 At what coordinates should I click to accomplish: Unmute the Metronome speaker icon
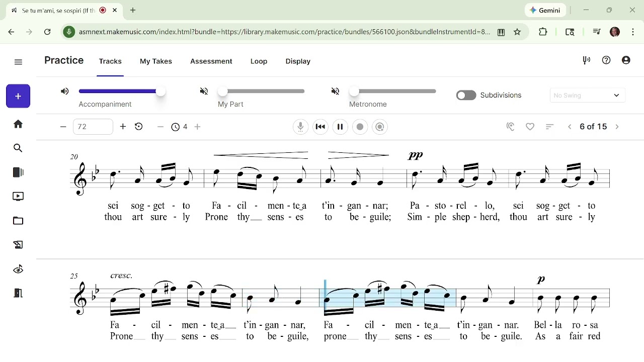(x=336, y=92)
